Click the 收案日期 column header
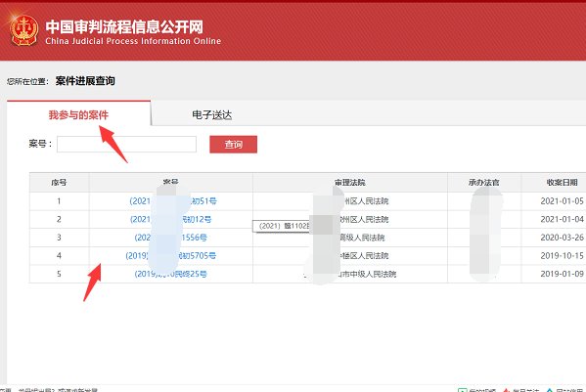This screenshot has width=586, height=392. [x=563, y=183]
